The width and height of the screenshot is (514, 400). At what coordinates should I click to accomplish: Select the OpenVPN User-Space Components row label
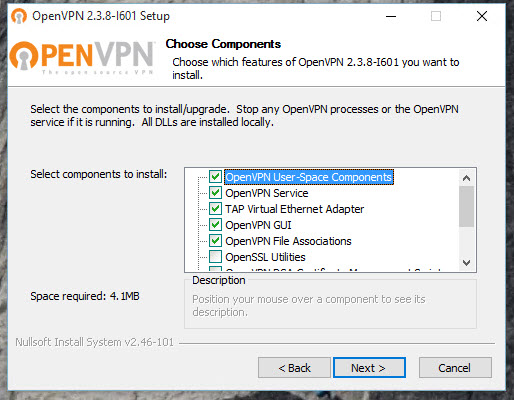[309, 177]
